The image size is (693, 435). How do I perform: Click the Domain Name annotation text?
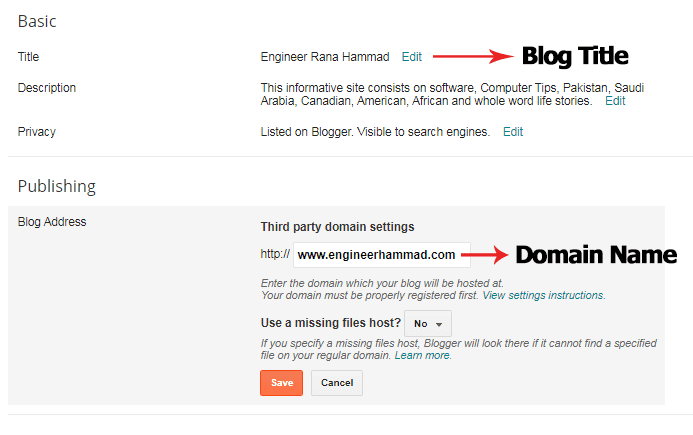pos(596,255)
